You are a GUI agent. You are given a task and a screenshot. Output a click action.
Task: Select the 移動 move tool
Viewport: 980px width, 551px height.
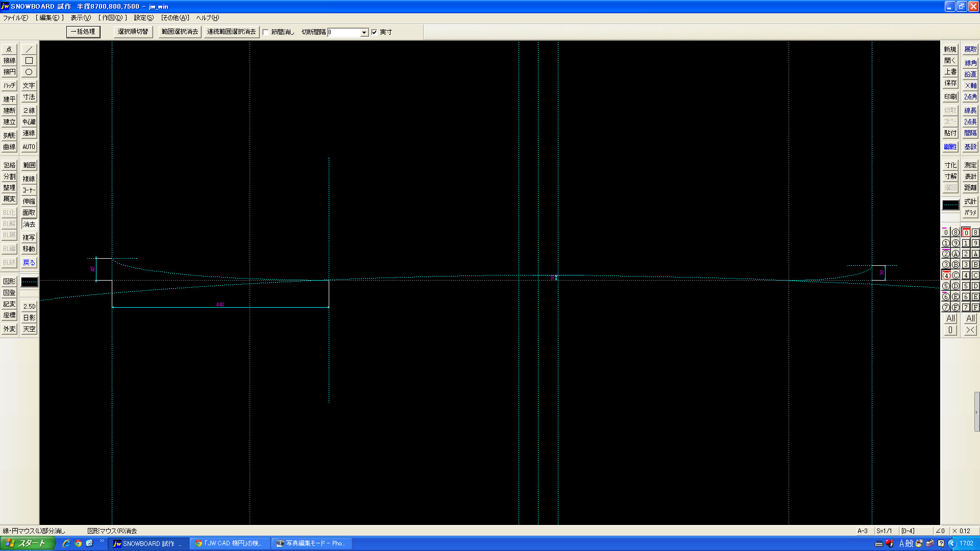(29, 249)
